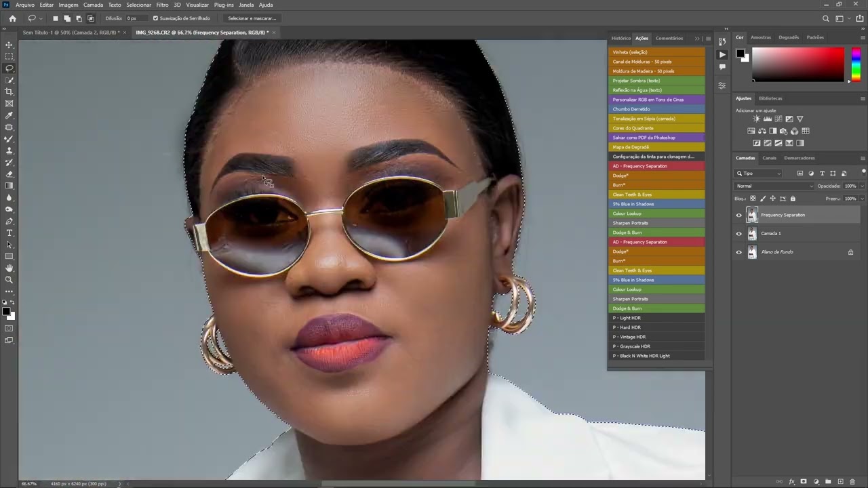Select the Move tool
This screenshot has width=868, height=488.
tap(9, 44)
